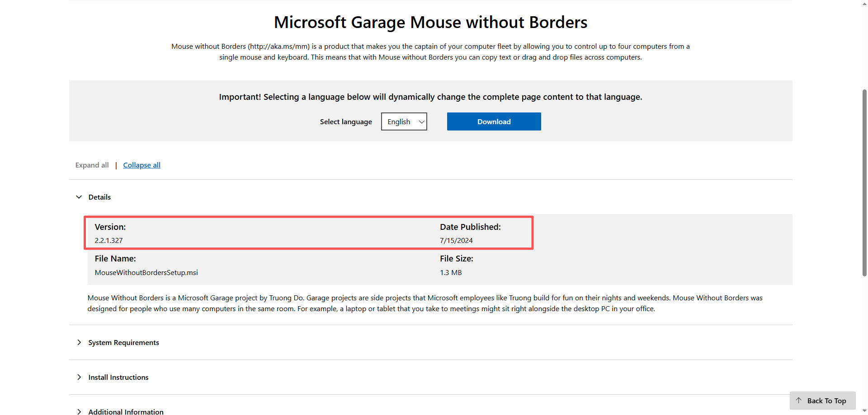This screenshot has height=415, width=868.
Task: Open the Select language dropdown
Action: tap(404, 121)
